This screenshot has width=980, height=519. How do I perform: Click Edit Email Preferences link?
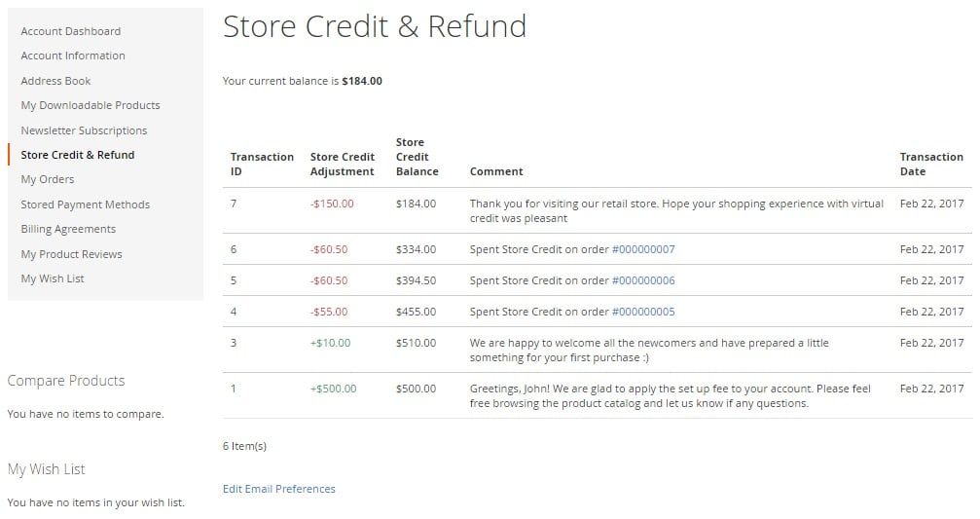[x=278, y=489]
